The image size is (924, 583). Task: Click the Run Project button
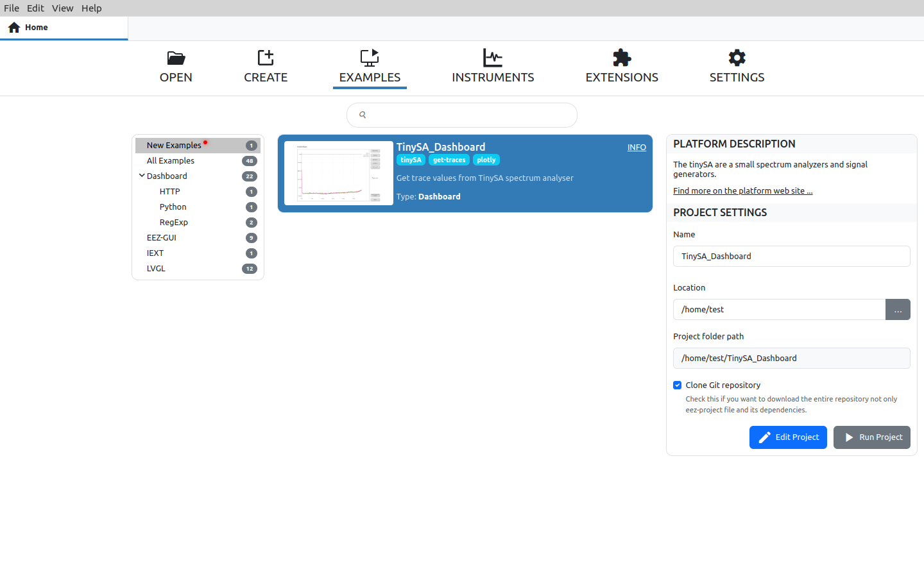[872, 437]
